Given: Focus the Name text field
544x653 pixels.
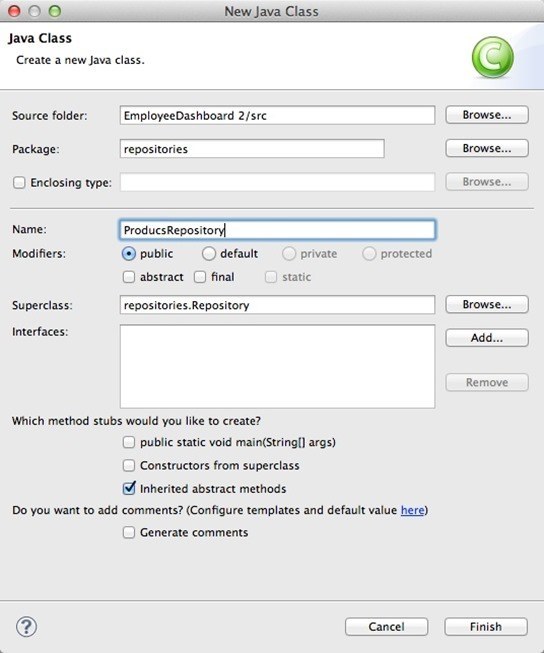Looking at the screenshot, I should coord(277,230).
